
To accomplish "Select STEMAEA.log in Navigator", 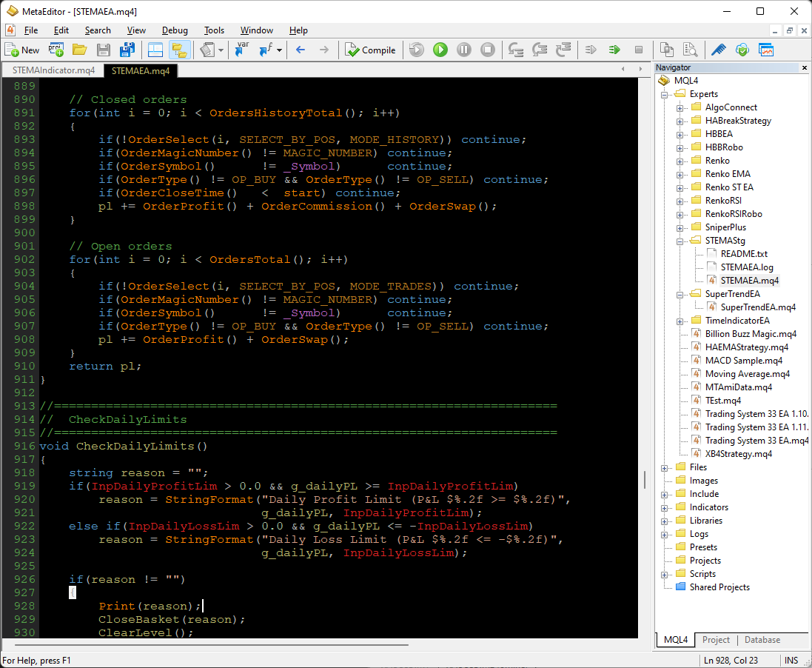I will pos(747,267).
